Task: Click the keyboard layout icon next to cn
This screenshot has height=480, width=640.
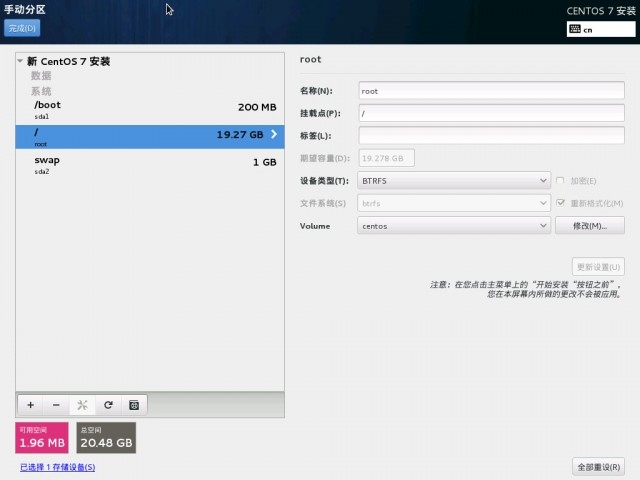Action: (x=575, y=29)
